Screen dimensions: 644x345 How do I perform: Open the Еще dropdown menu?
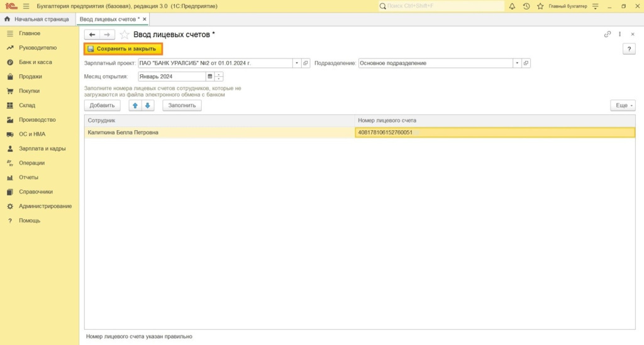pos(623,106)
